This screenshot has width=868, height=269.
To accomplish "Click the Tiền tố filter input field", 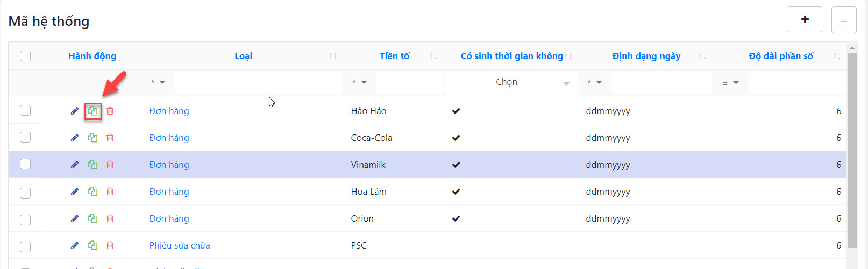I will [x=409, y=82].
